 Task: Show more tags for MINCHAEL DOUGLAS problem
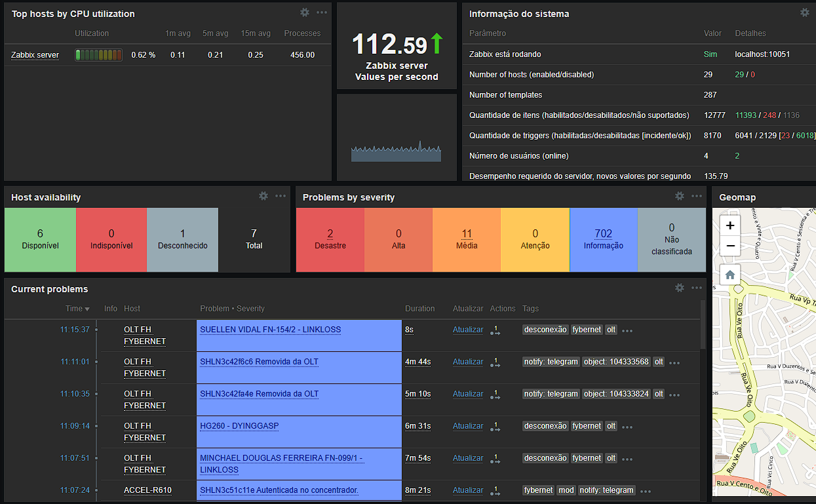[x=627, y=459]
